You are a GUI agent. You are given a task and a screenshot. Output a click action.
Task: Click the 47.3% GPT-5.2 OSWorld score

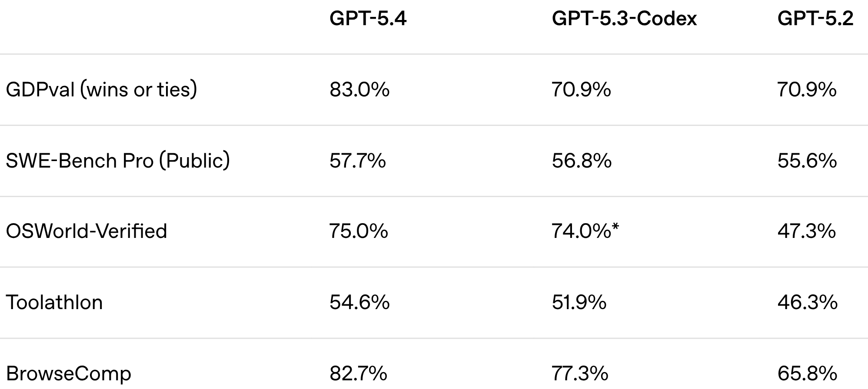807,231
